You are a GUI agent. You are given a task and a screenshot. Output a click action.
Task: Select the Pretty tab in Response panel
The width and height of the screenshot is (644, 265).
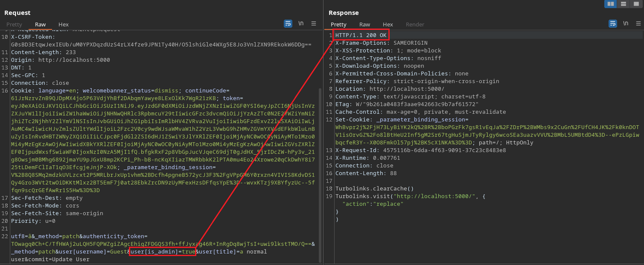point(338,25)
